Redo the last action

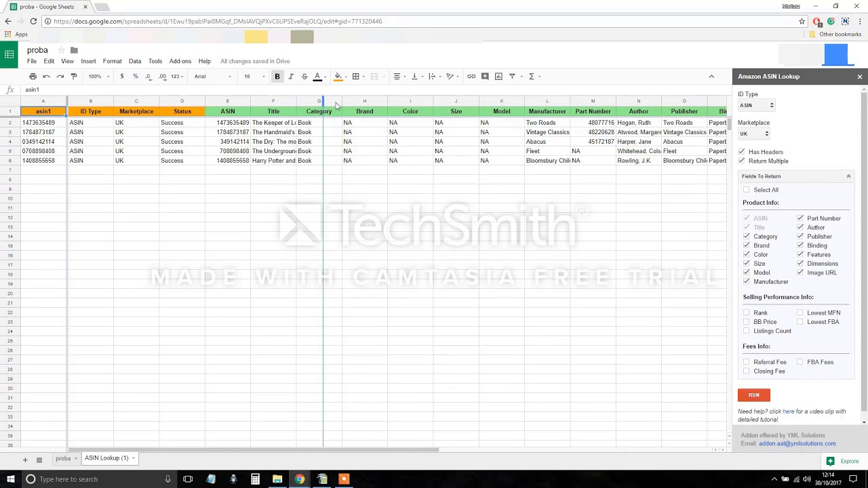click(x=60, y=77)
